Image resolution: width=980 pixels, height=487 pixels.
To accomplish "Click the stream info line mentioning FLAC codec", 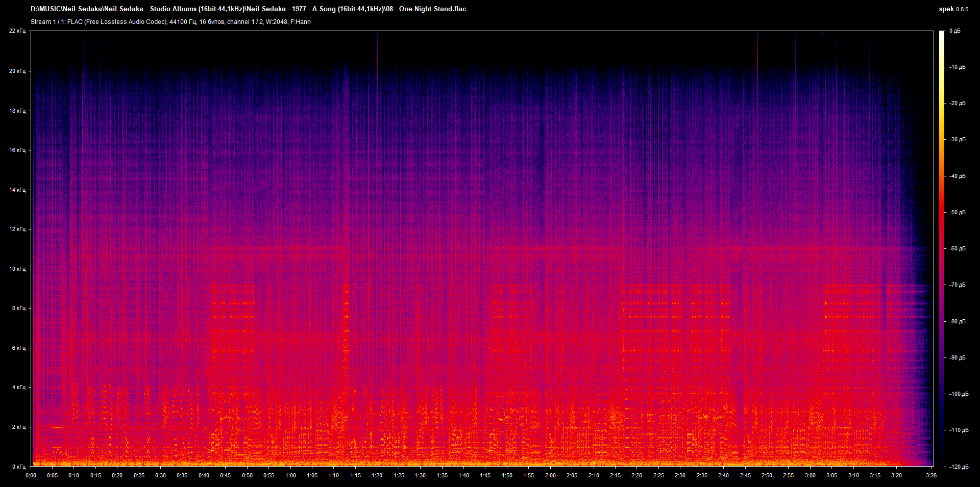I will (x=170, y=22).
